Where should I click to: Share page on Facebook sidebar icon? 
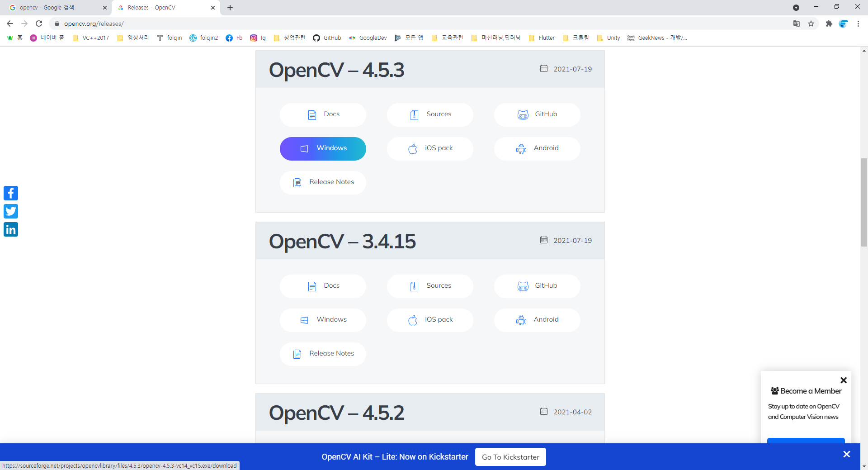pos(11,193)
